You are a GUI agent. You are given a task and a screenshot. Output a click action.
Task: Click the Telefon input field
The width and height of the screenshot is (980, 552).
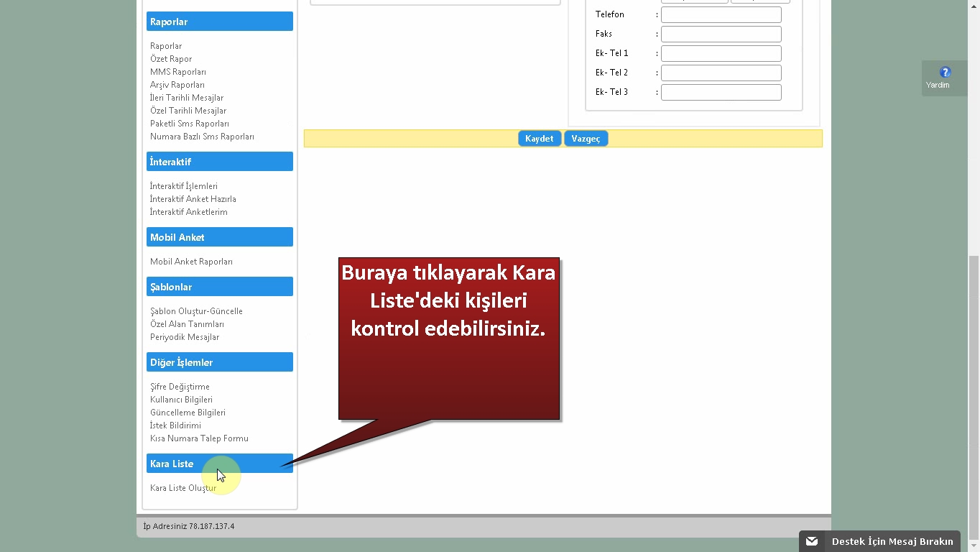[721, 14]
